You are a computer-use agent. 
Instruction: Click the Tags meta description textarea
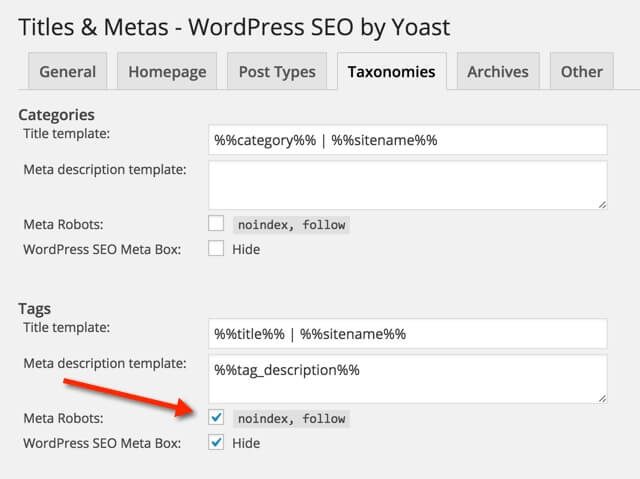pyautogui.click(x=408, y=379)
